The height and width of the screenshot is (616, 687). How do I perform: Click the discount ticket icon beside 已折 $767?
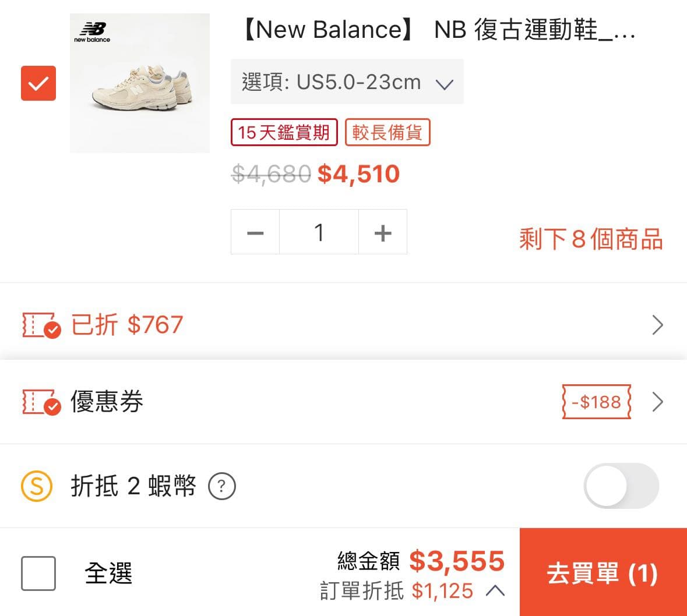38,325
